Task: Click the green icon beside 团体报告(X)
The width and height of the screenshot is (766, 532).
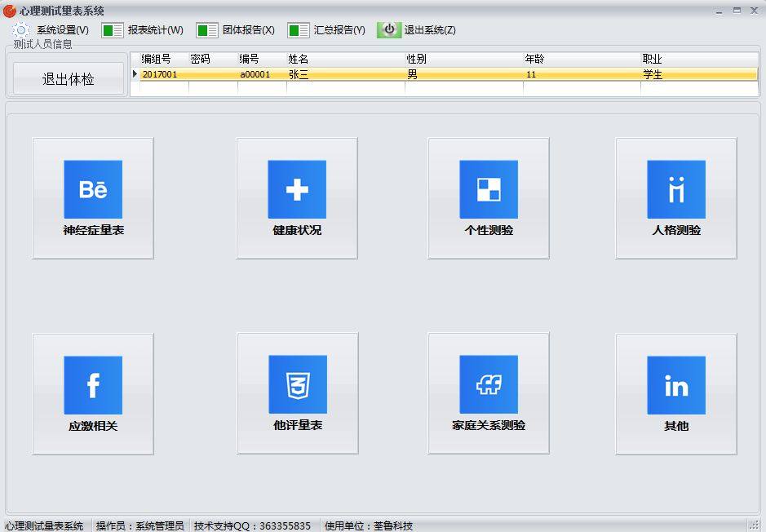Action: (206, 30)
